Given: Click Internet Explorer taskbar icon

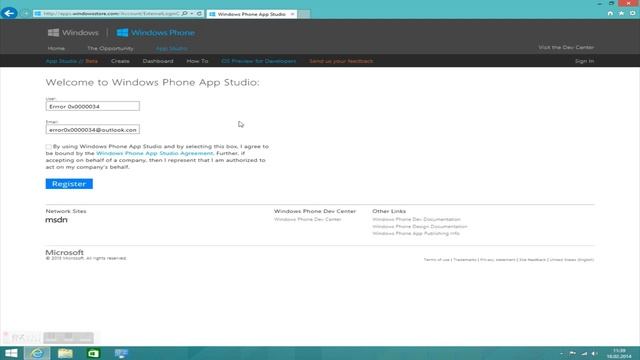Looking at the screenshot, I should click(x=37, y=353).
